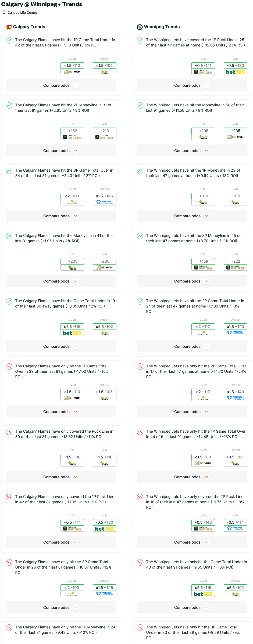Click red trend-down icon on Calgary Puck Line trend
Viewport: 253px width, 644px height.
coord(9,432)
